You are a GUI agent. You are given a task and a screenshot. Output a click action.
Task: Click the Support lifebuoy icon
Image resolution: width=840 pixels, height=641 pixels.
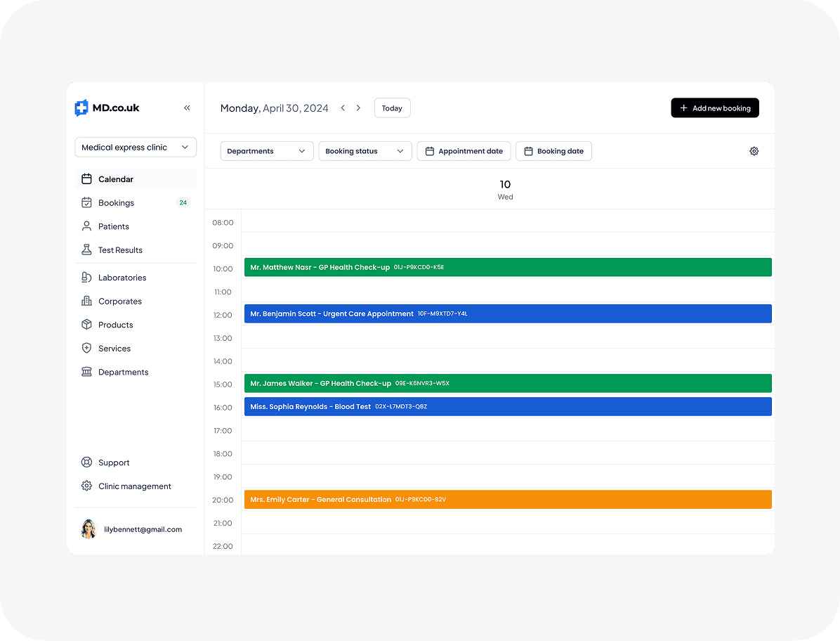(86, 462)
